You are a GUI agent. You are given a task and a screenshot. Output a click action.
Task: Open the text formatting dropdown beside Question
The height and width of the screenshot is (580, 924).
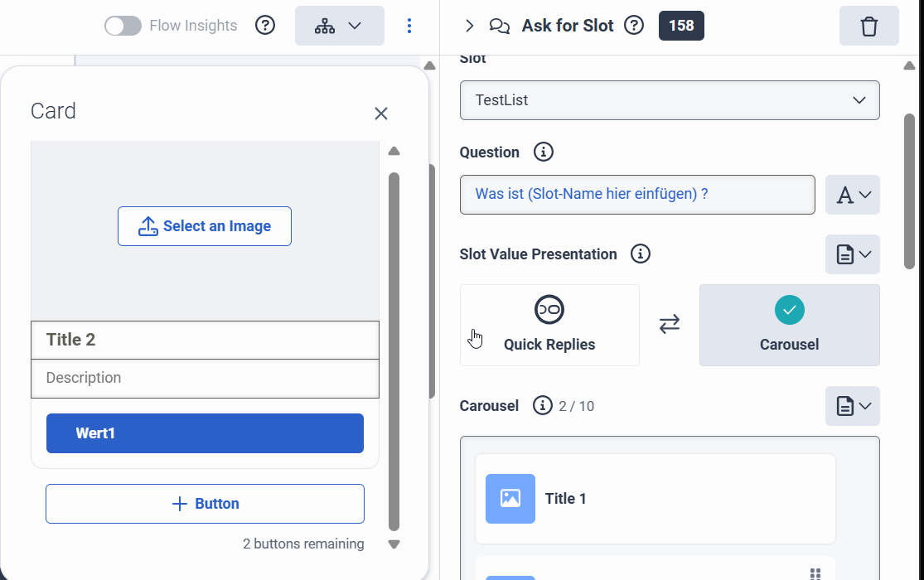[x=852, y=195]
